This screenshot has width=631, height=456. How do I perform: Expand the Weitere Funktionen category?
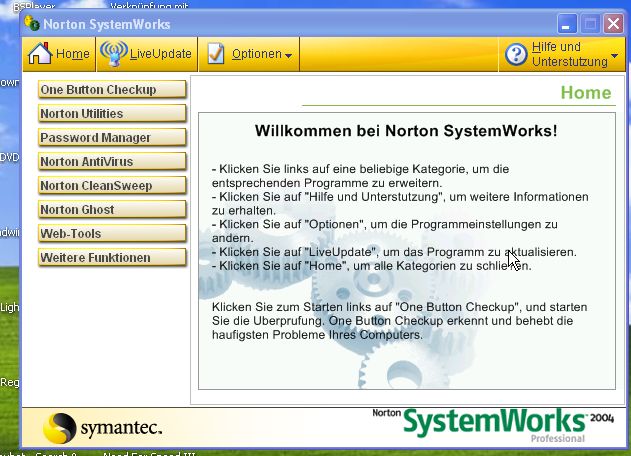point(112,258)
